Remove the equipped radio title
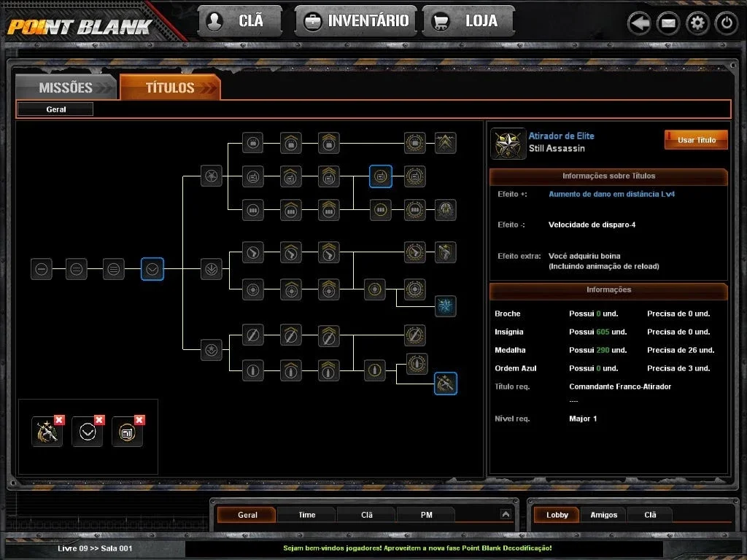This screenshot has height=560, width=747. (139, 420)
